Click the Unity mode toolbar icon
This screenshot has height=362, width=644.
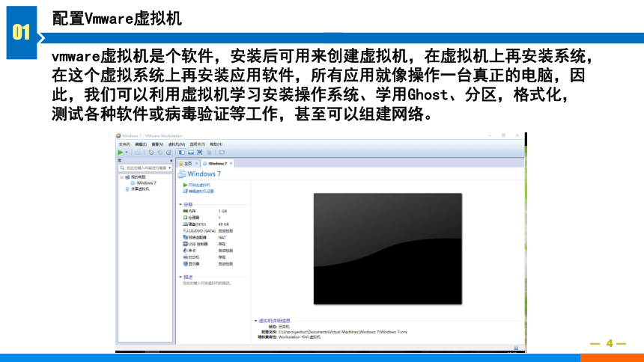(209, 153)
